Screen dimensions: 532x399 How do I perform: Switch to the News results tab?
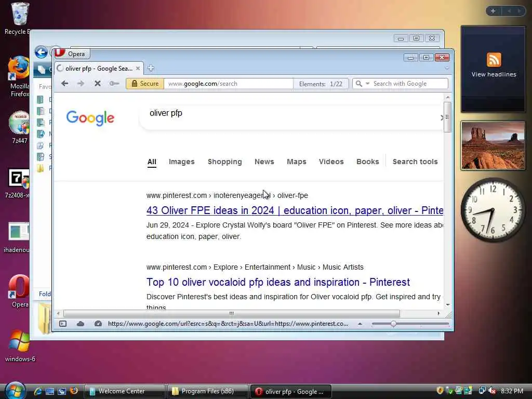[264, 162]
